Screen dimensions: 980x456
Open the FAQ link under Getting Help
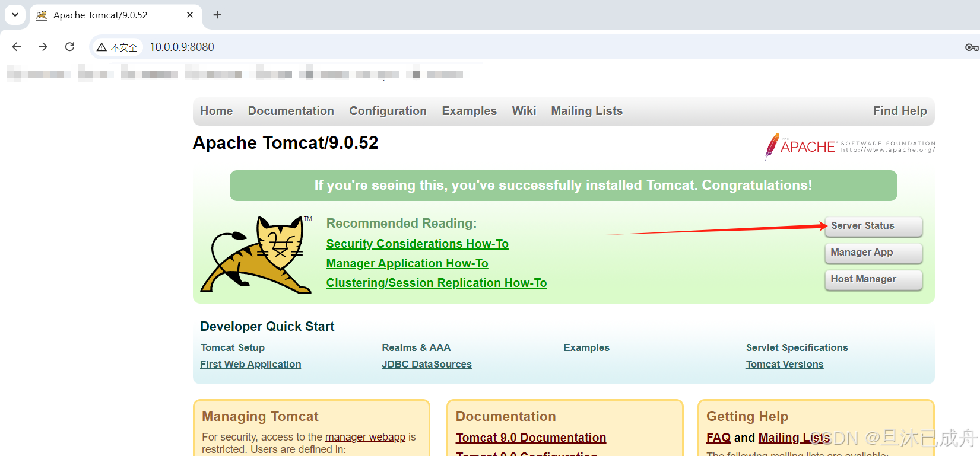coord(718,438)
